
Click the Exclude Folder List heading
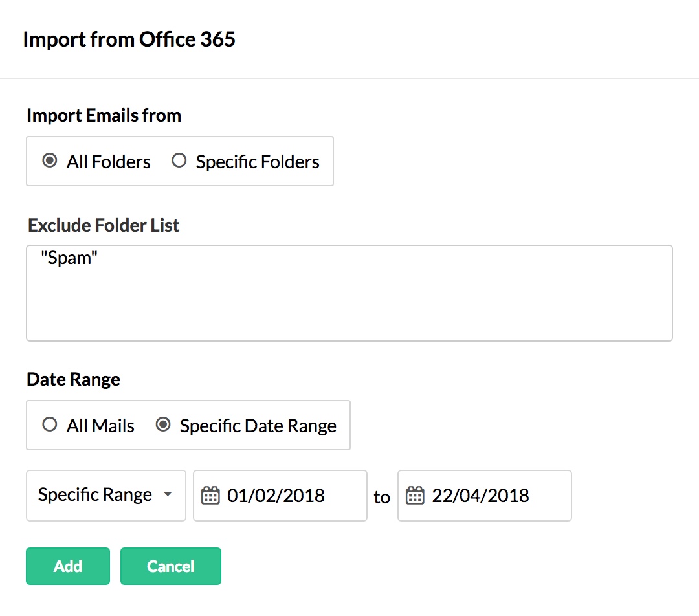pos(104,226)
